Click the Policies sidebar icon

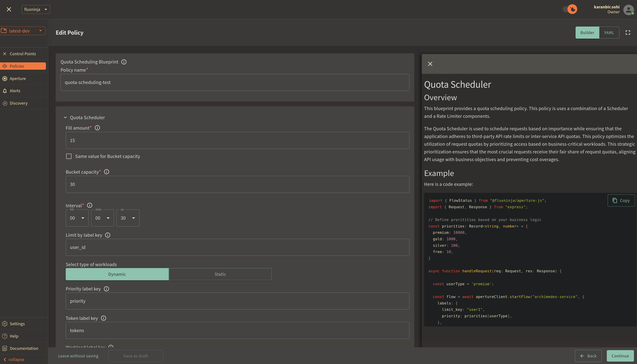tap(5, 66)
